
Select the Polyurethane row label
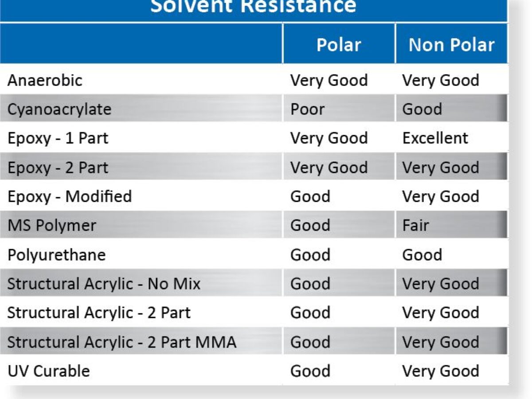[x=56, y=255]
